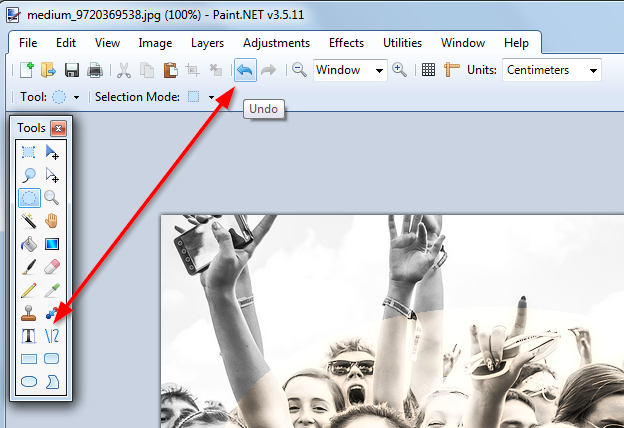The height and width of the screenshot is (428, 624).
Task: Select the Move Selected Pixels tool
Action: point(52,152)
